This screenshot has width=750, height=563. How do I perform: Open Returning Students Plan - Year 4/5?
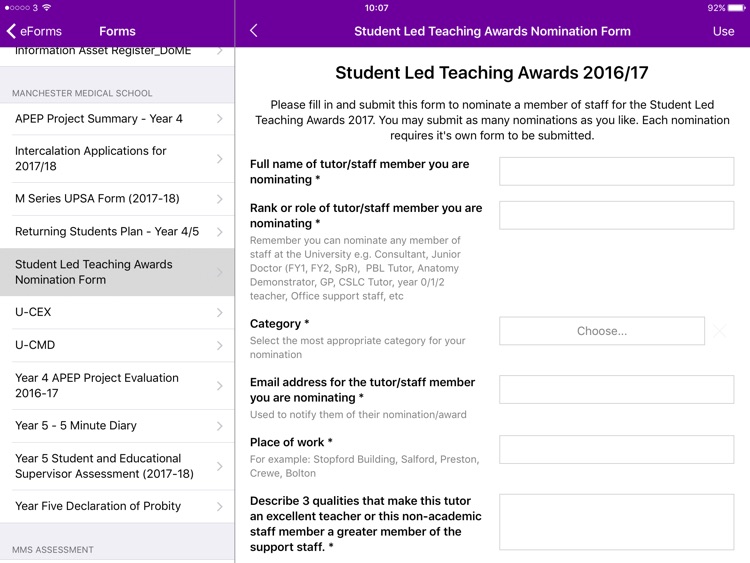tap(117, 232)
